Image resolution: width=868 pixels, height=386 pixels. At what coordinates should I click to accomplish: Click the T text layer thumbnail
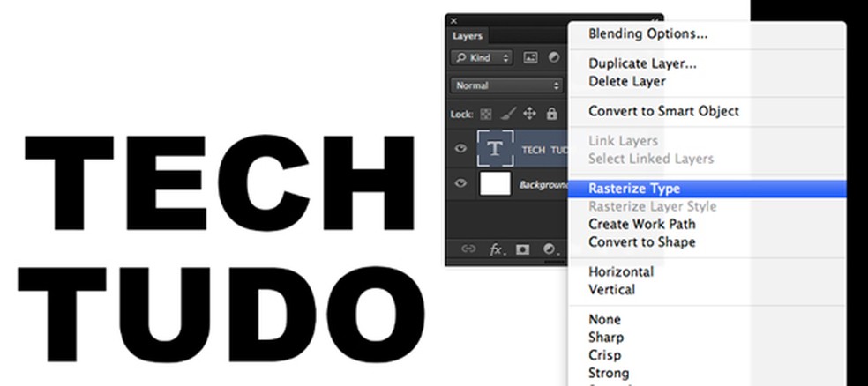click(496, 148)
